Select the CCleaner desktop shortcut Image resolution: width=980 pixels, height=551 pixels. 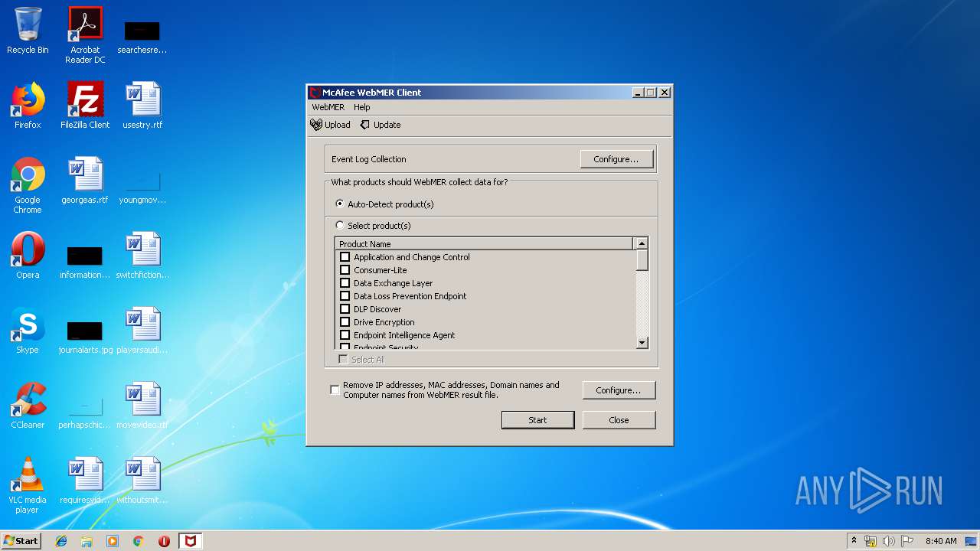28,406
